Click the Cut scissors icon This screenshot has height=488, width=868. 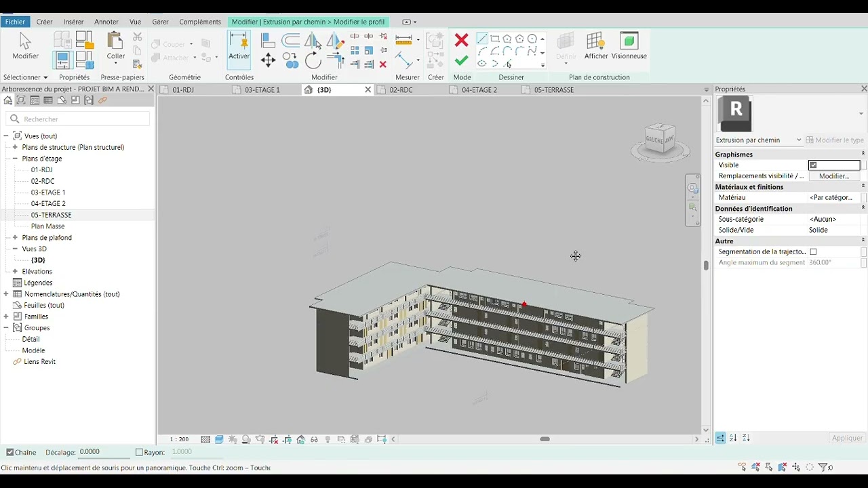137,37
